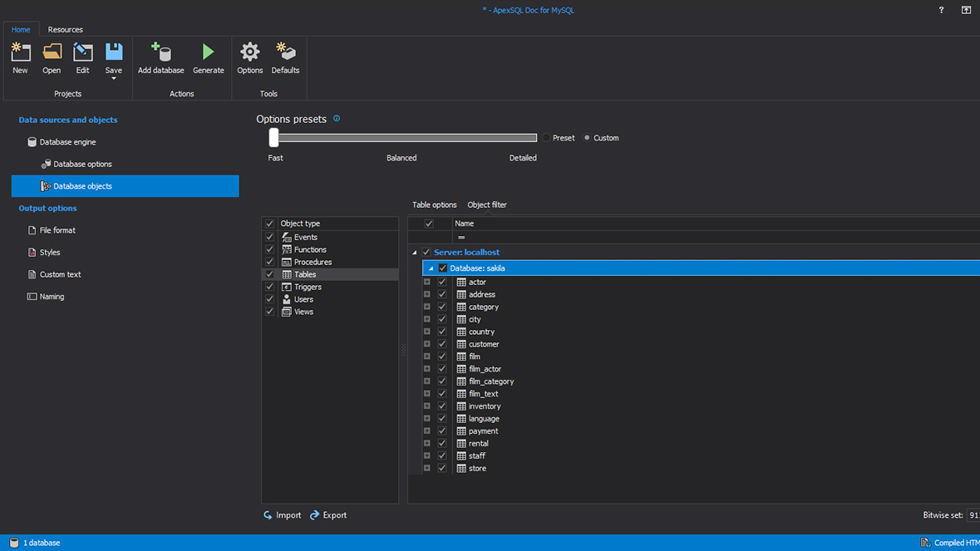Screen dimensions: 980x551
Task: Open the Options tool icon
Action: click(x=249, y=52)
